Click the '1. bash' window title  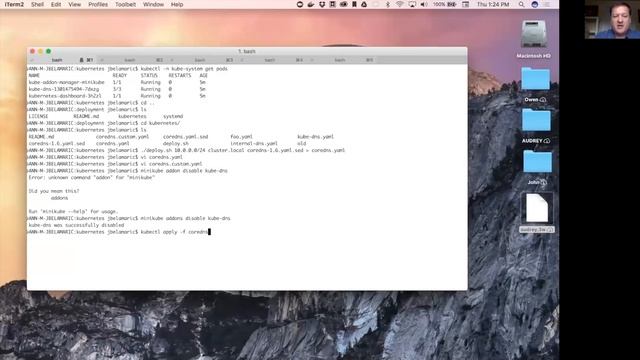[247, 51]
